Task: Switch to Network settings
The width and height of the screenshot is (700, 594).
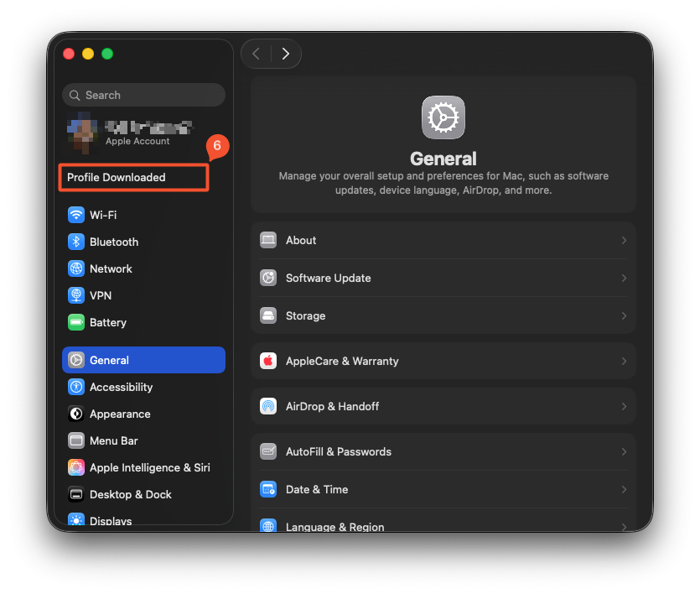Action: click(x=143, y=268)
